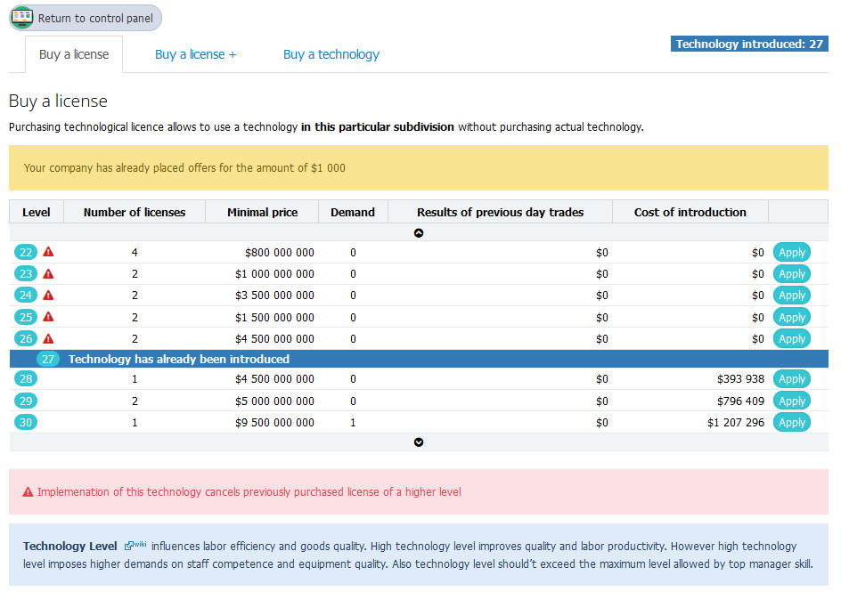Apply for level 30 license

(x=792, y=422)
